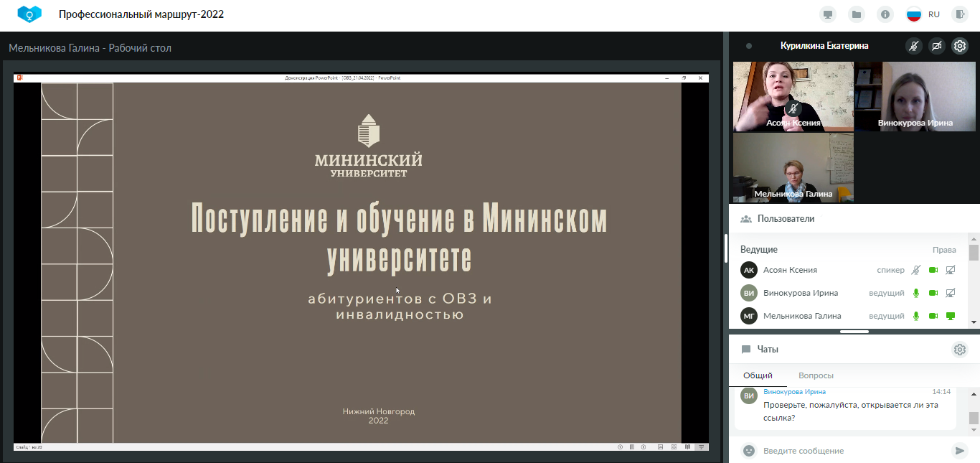Open the screen display icon in header

click(829, 14)
